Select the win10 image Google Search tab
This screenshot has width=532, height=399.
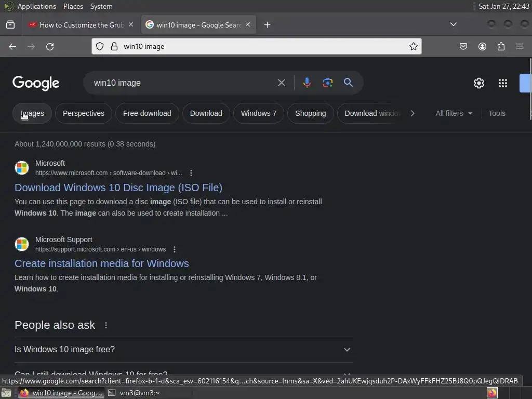198,25
